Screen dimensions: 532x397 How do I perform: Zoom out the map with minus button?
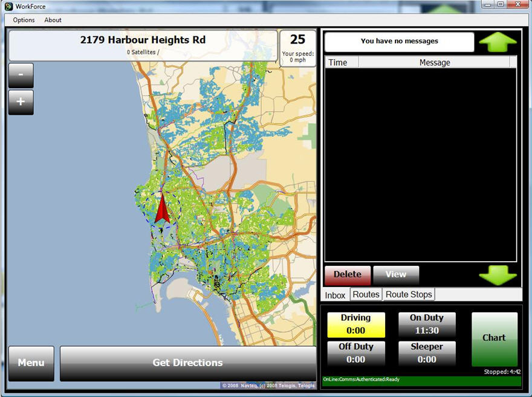[x=21, y=75]
